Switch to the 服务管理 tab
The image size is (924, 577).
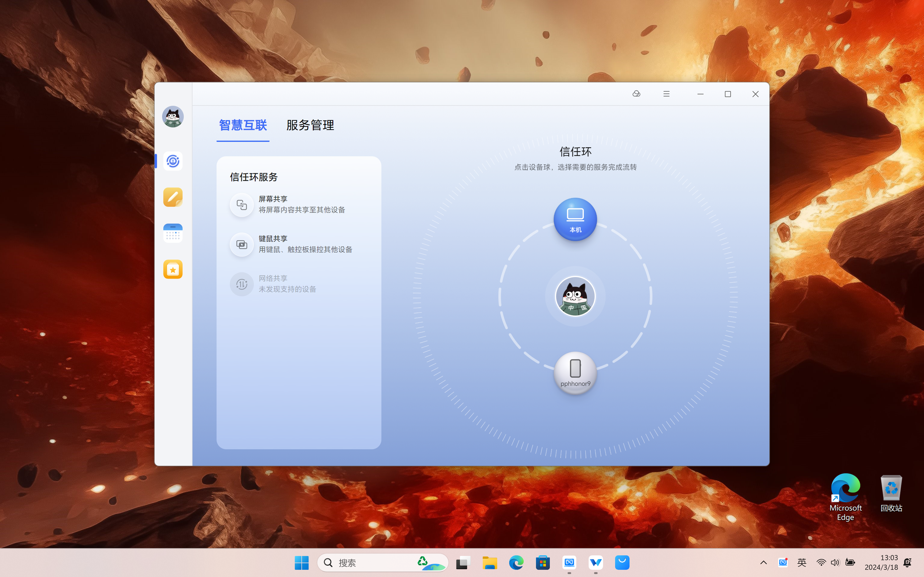(310, 125)
